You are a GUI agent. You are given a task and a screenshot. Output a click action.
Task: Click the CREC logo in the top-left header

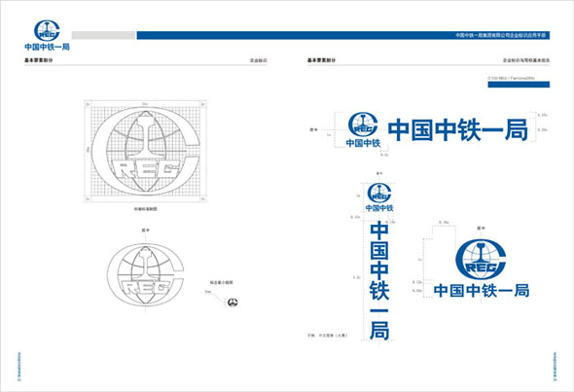[x=47, y=31]
